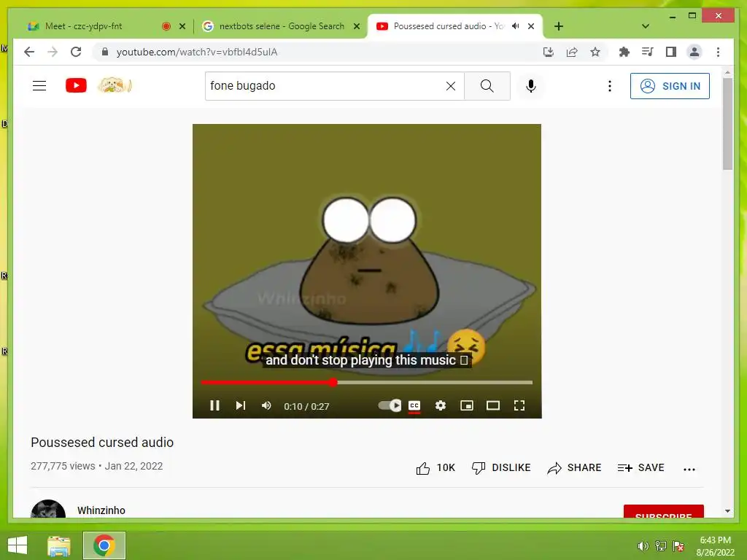Open network tray icon
This screenshot has height=560, width=747.
click(661, 546)
